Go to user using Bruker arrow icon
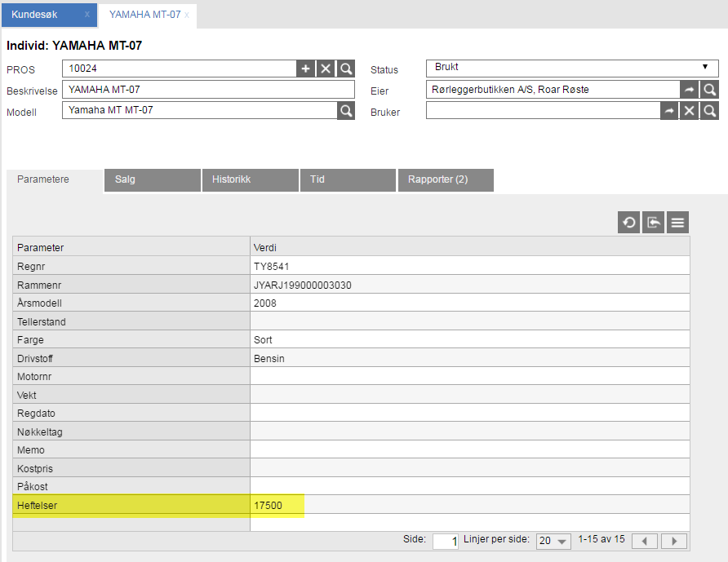This screenshot has width=728, height=562. [669, 111]
